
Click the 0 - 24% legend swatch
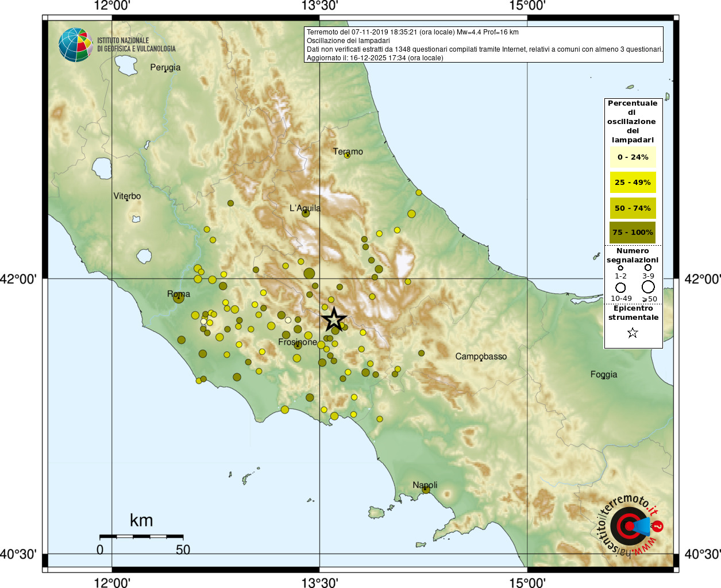click(633, 157)
